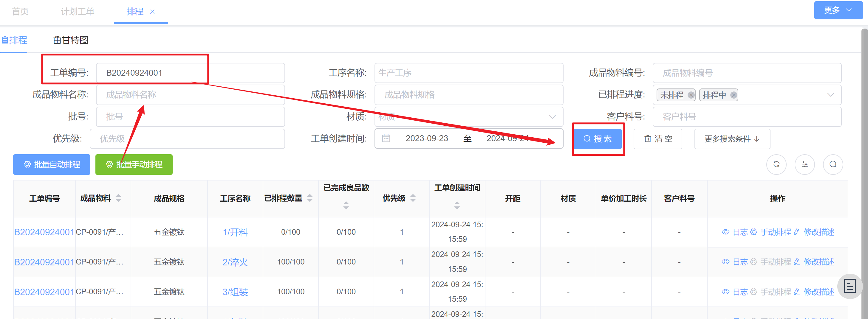Open the 材质 dropdown

pos(469,116)
